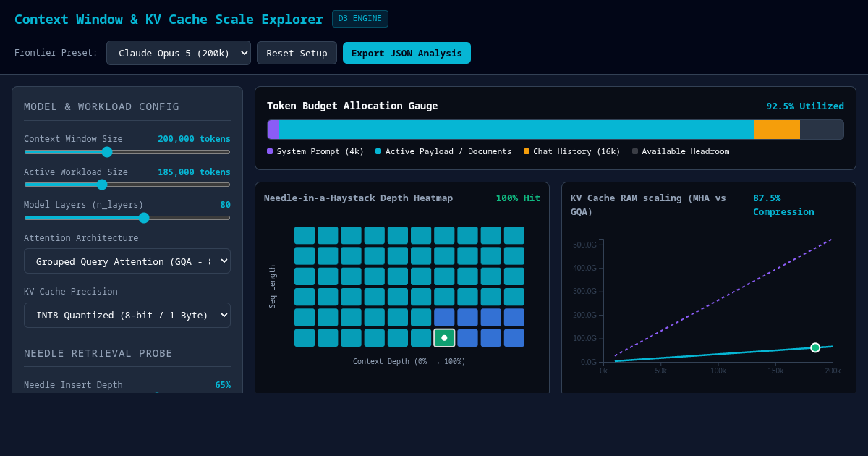Viewport: 868px width, 456px height.
Task: Adjust the Active Workload Size slider
Action: 127,185
